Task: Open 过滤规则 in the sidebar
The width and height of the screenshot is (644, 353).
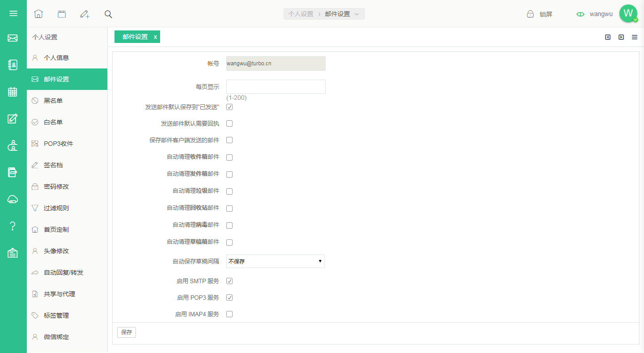Action: (x=67, y=208)
